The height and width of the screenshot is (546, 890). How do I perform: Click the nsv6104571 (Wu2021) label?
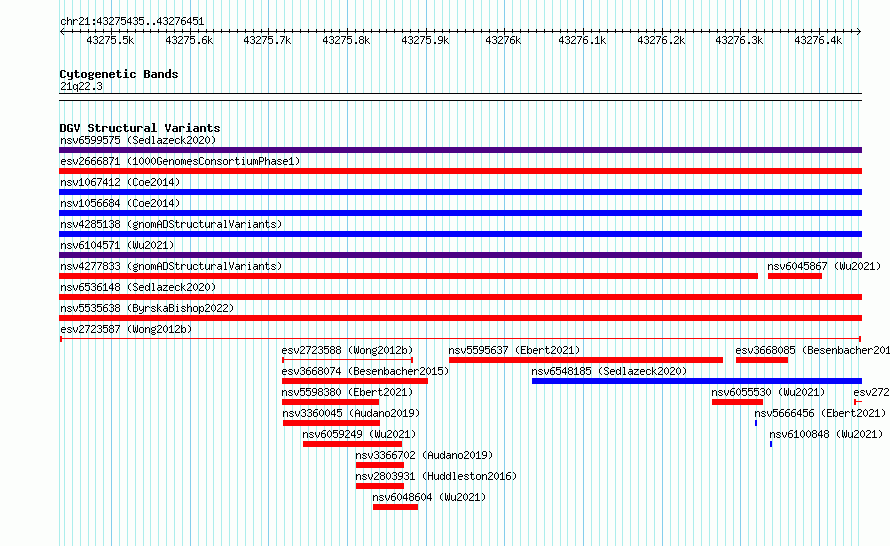(117, 245)
